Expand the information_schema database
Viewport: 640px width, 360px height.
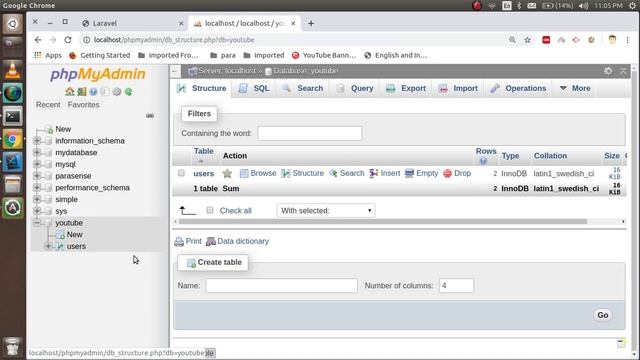[x=37, y=140]
